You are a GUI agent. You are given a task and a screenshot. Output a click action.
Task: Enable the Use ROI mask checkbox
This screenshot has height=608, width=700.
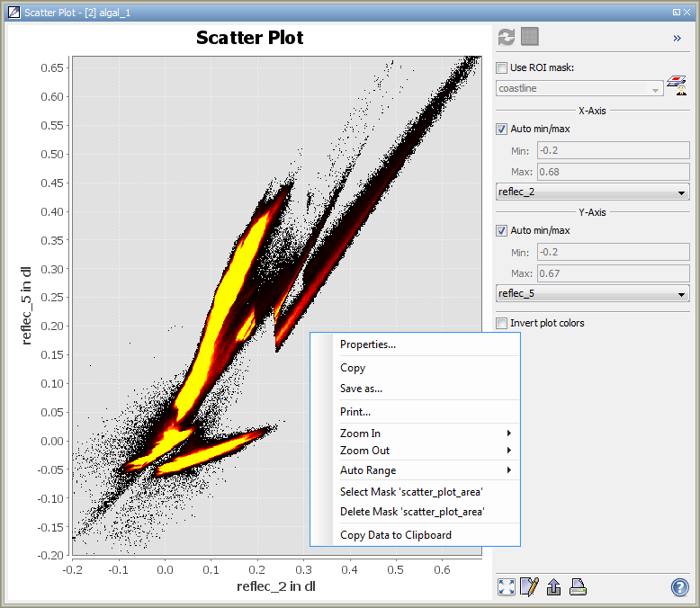pyautogui.click(x=502, y=67)
